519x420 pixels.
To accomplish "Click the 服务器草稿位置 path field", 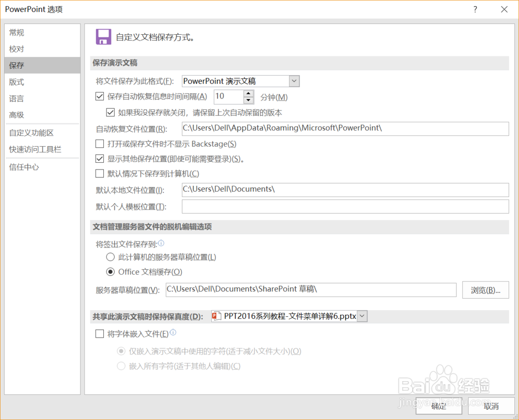I will tap(311, 290).
